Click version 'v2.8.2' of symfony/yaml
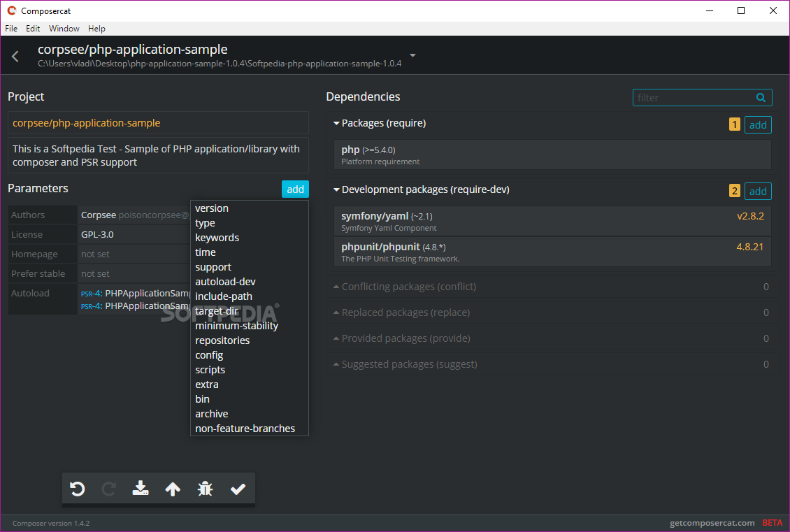The width and height of the screenshot is (790, 532). tap(750, 216)
